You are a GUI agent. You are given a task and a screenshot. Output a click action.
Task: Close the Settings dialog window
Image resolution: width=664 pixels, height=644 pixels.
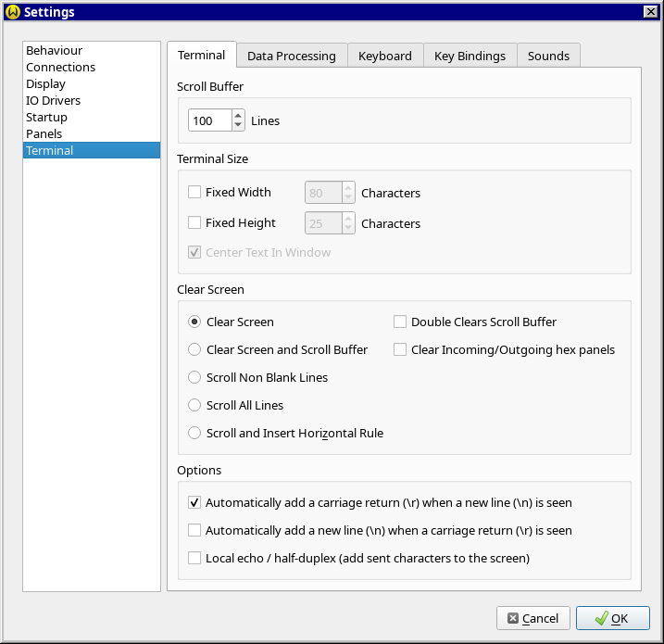point(650,11)
